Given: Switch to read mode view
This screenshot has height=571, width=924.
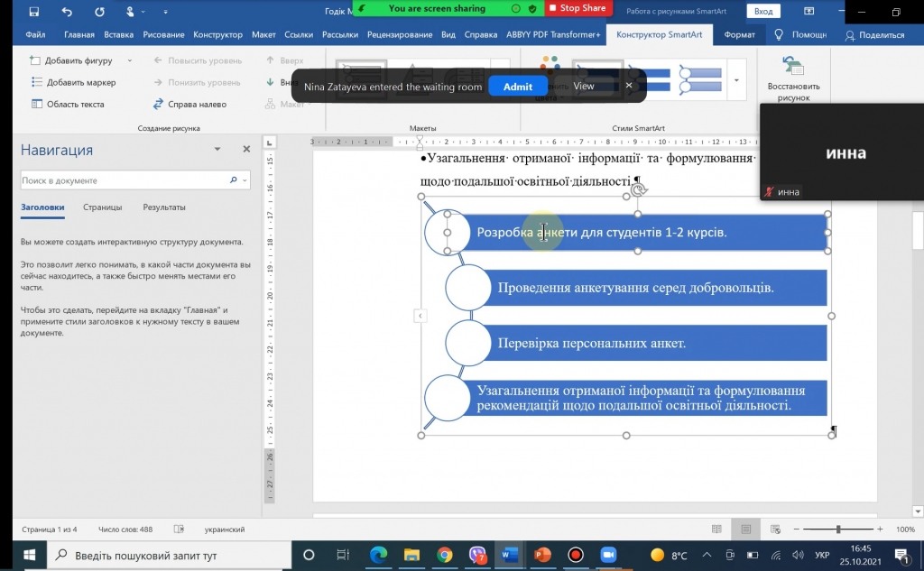Looking at the screenshot, I should click(716, 530).
